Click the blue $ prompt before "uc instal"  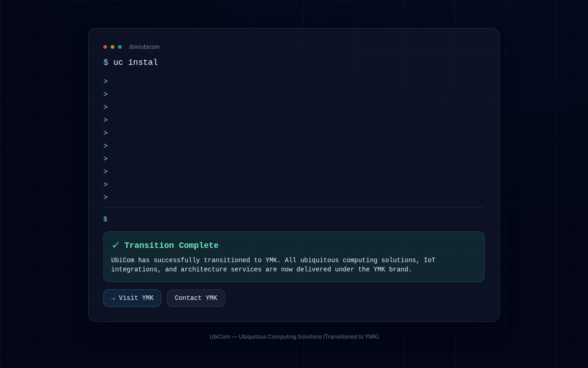(x=106, y=63)
